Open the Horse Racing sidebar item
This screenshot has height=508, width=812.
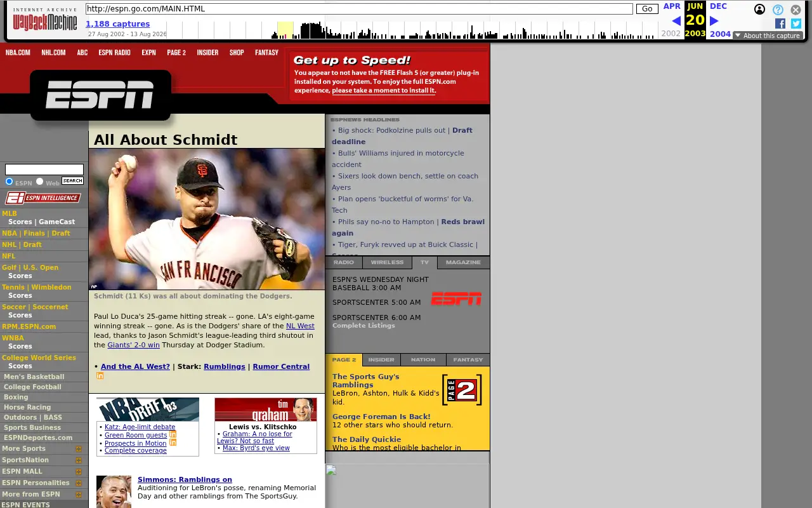[x=27, y=407]
